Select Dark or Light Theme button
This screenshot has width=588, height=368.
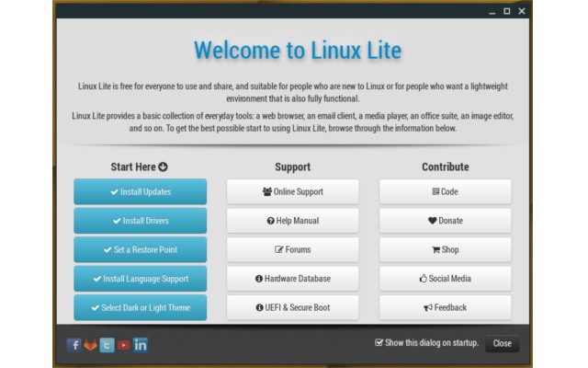point(141,307)
